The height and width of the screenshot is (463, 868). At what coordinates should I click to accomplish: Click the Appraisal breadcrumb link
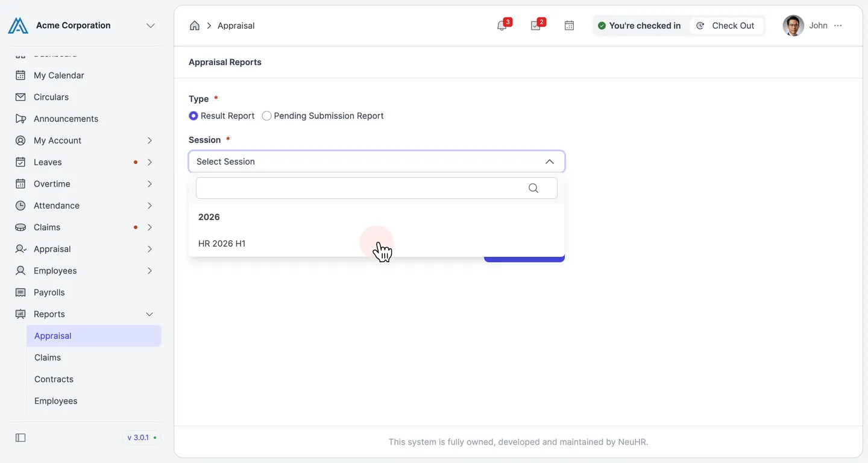click(x=236, y=26)
